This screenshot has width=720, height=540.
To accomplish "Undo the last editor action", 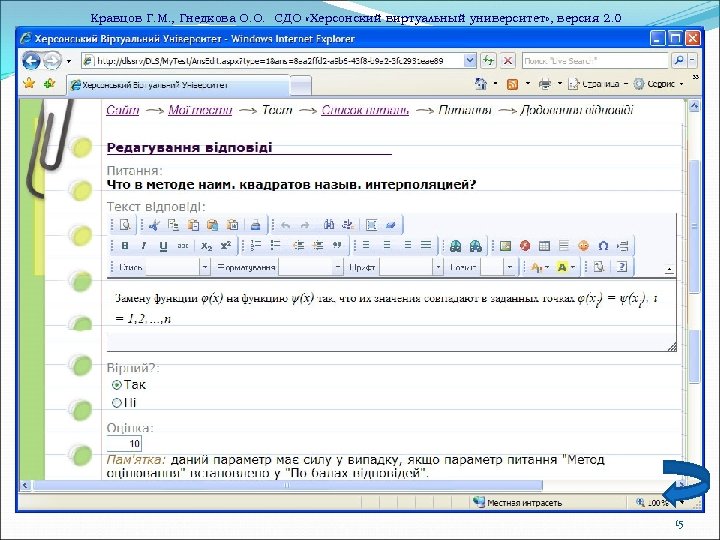I will click(285, 225).
